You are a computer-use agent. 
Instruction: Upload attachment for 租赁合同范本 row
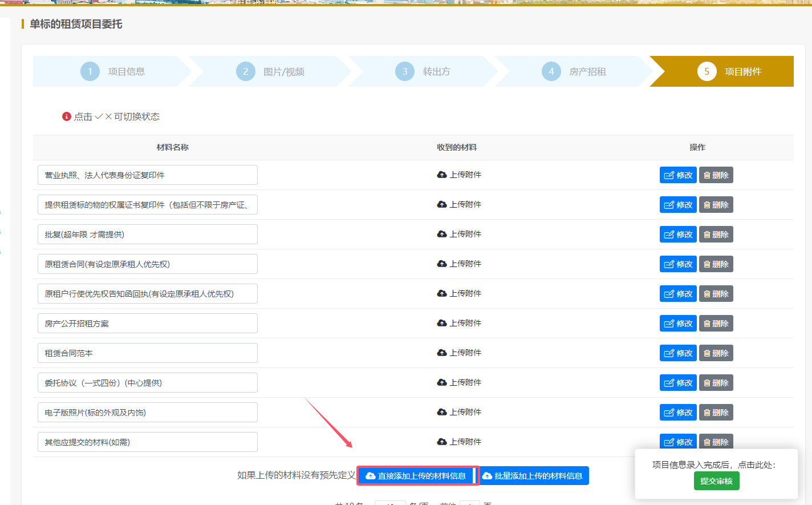coord(459,353)
